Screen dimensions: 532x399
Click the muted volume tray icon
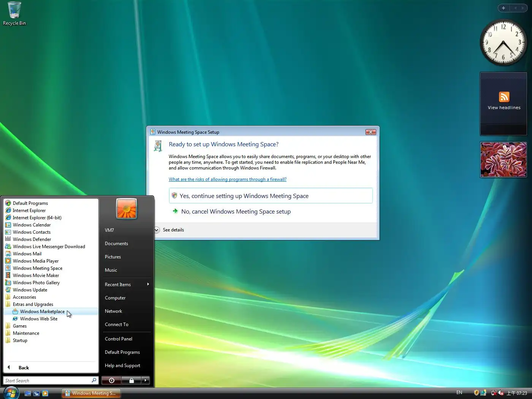click(501, 393)
